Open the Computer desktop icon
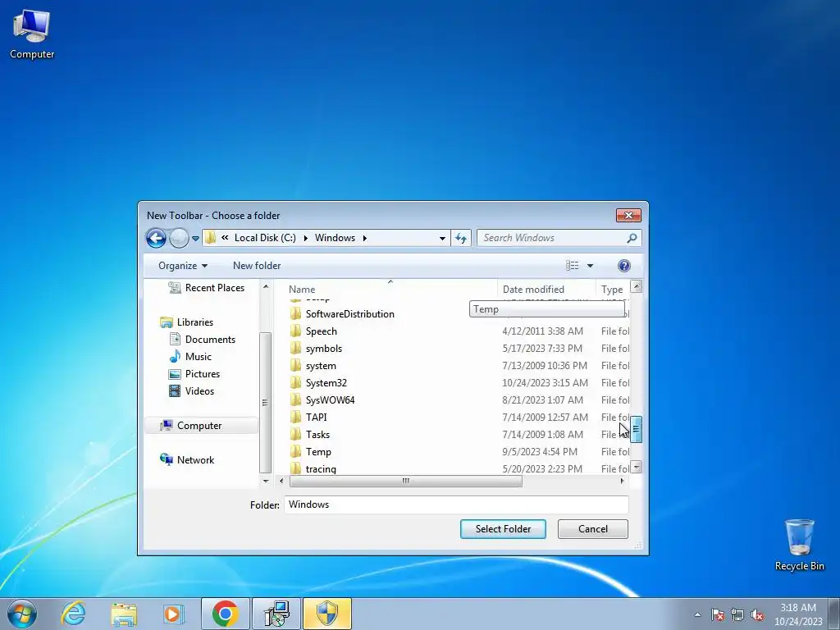This screenshot has height=630, width=840. pos(32,34)
